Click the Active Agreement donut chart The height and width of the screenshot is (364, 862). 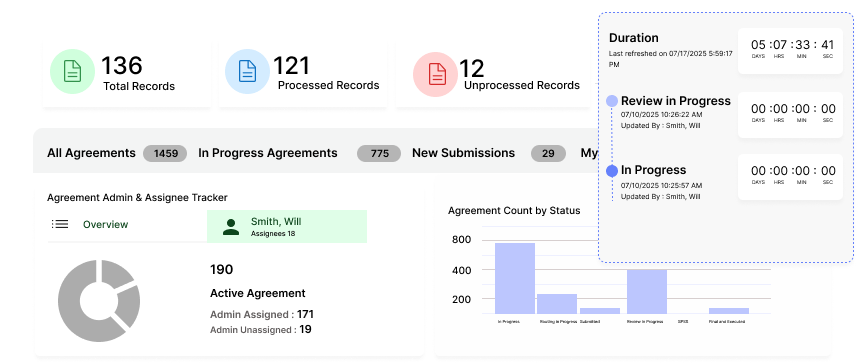click(x=99, y=301)
